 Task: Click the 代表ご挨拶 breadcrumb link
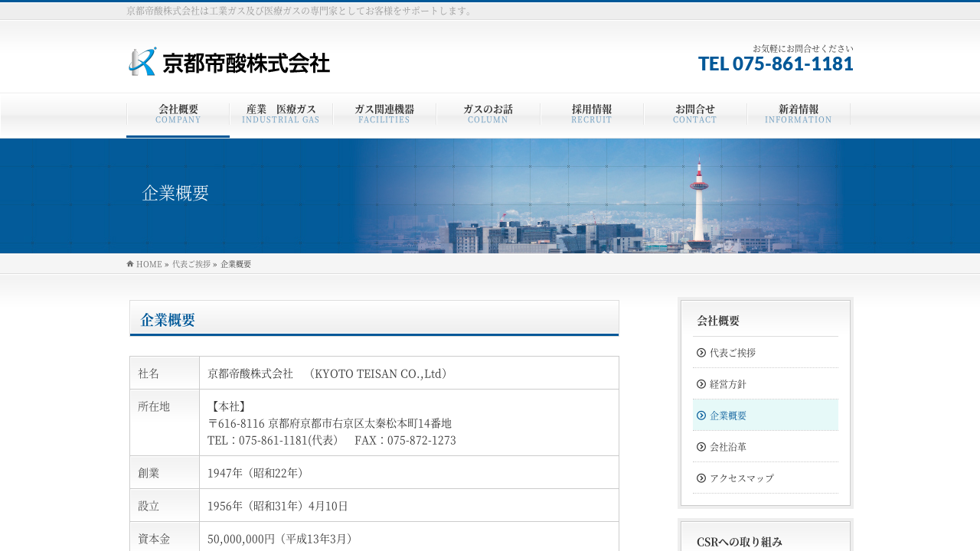pyautogui.click(x=191, y=264)
